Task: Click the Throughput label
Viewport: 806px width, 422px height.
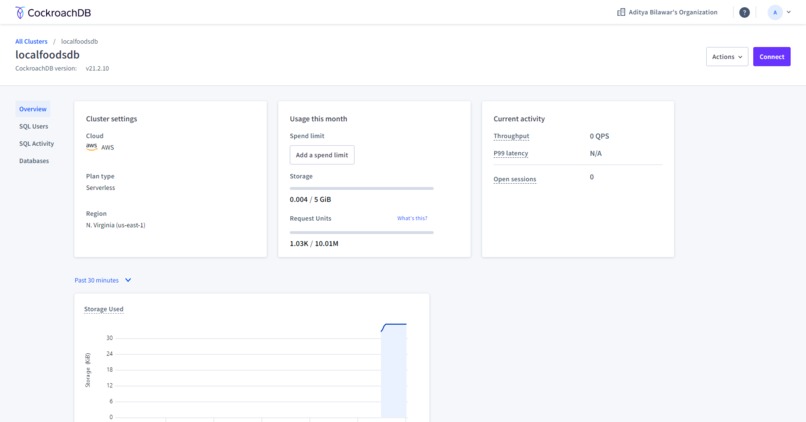Action: coord(511,136)
